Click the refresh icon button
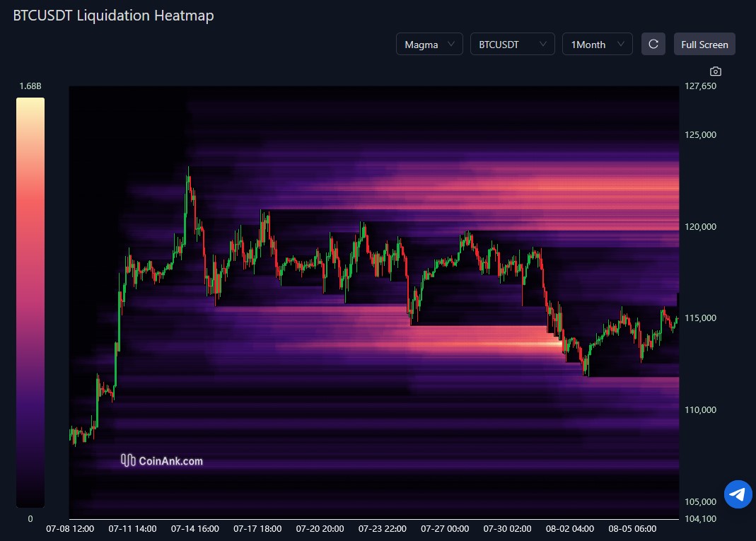Viewport: 756px width, 541px height. pos(653,45)
